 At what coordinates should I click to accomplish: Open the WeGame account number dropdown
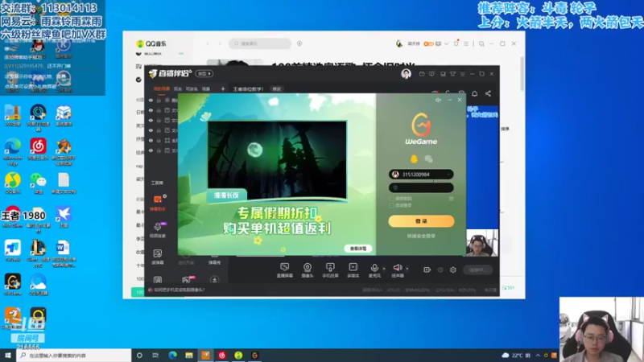pyautogui.click(x=448, y=175)
